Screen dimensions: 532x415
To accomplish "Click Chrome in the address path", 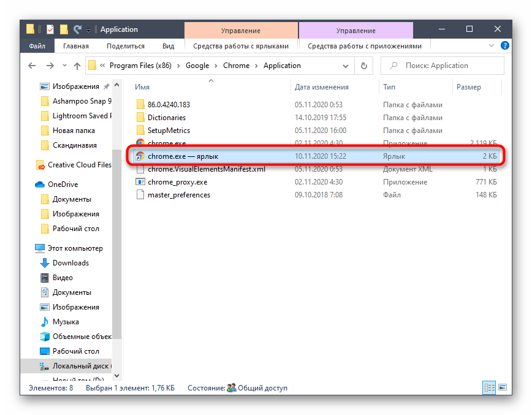I will (x=236, y=66).
